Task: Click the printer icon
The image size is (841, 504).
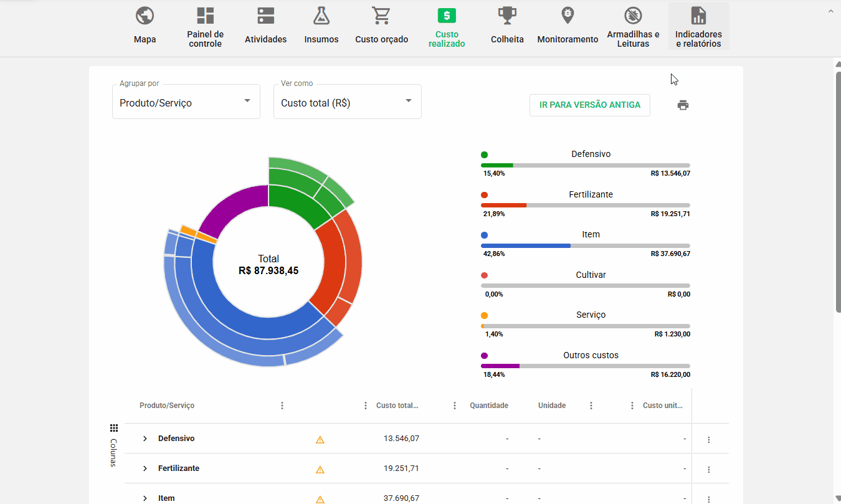Action: 683,105
